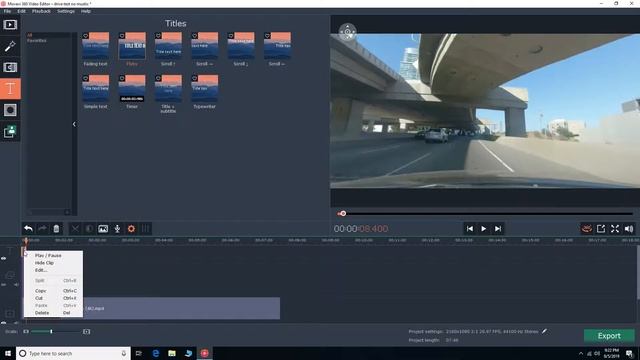The width and height of the screenshot is (640, 360).
Task: Open the Help menu
Action: (86, 11)
